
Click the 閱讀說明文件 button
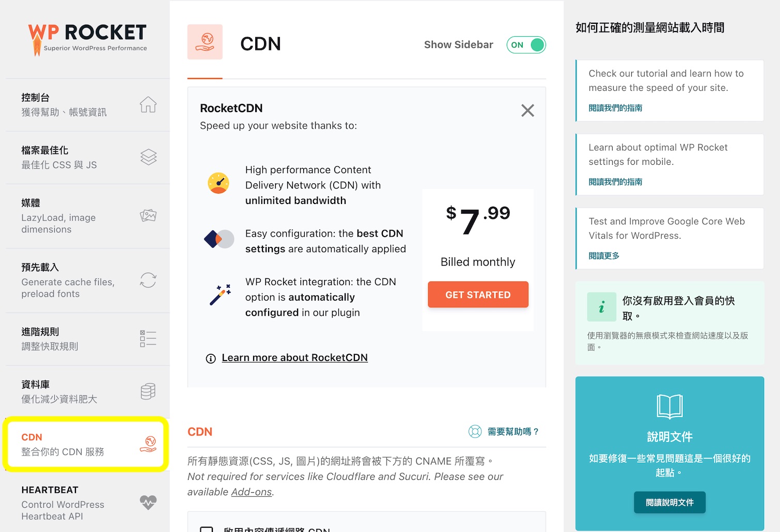tap(669, 502)
